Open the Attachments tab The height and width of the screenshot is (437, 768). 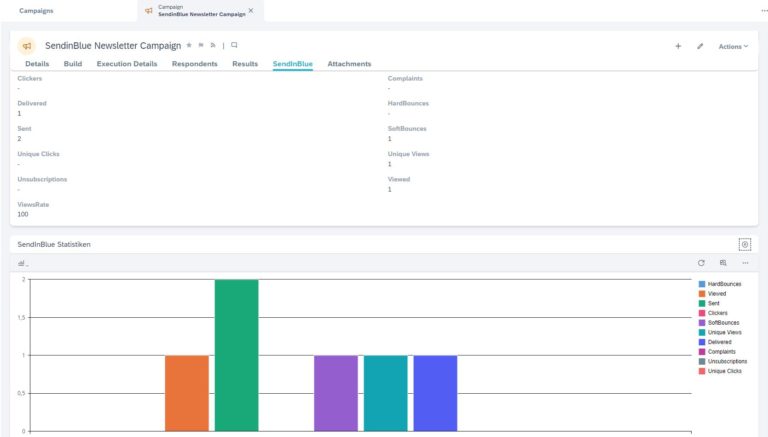point(349,64)
